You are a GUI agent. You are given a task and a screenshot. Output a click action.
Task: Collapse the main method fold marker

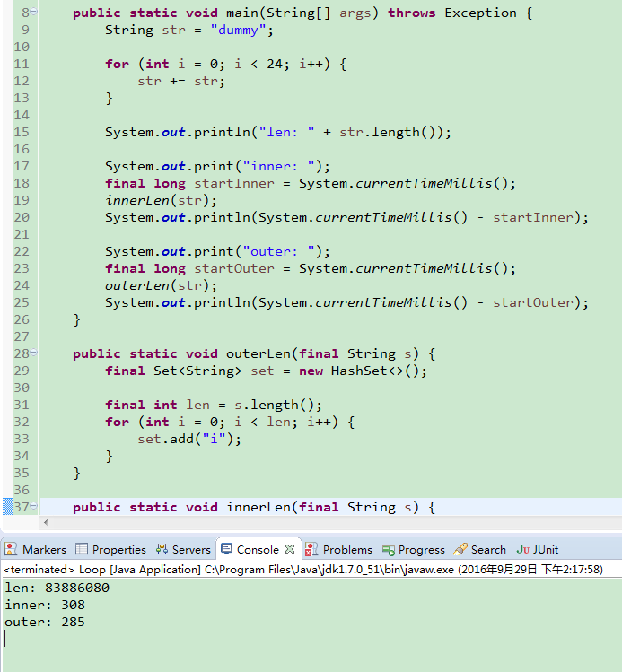pyautogui.click(x=34, y=12)
